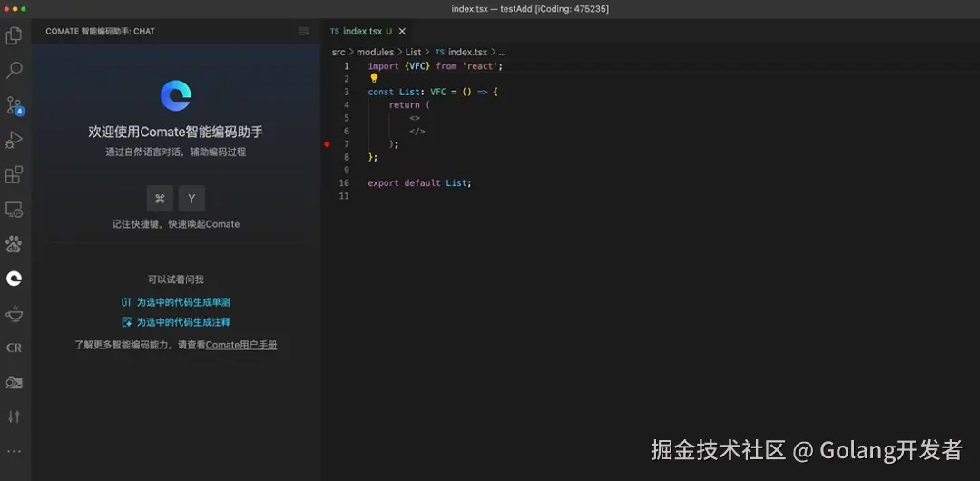This screenshot has height=481, width=980.
Task: Open the Run and Debug icon
Action: (x=14, y=140)
